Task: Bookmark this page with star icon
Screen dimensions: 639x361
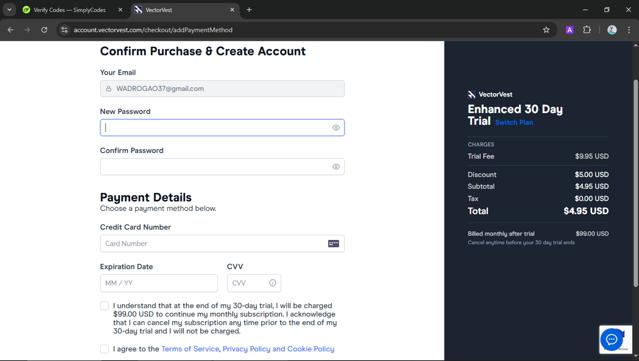Action: click(x=546, y=30)
